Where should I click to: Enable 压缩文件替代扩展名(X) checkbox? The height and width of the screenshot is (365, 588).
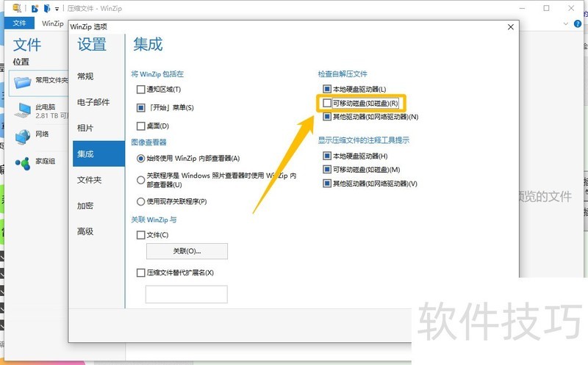point(140,272)
